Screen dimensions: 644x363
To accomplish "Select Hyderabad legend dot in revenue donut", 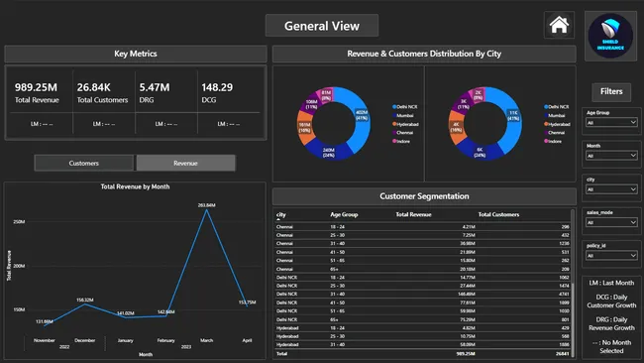I will (394, 124).
